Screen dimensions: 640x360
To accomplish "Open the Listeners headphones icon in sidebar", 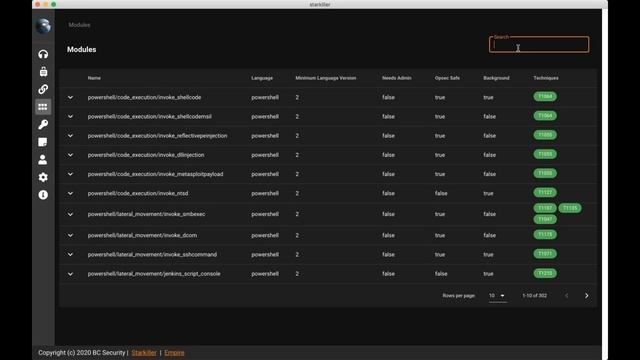I will (43, 54).
